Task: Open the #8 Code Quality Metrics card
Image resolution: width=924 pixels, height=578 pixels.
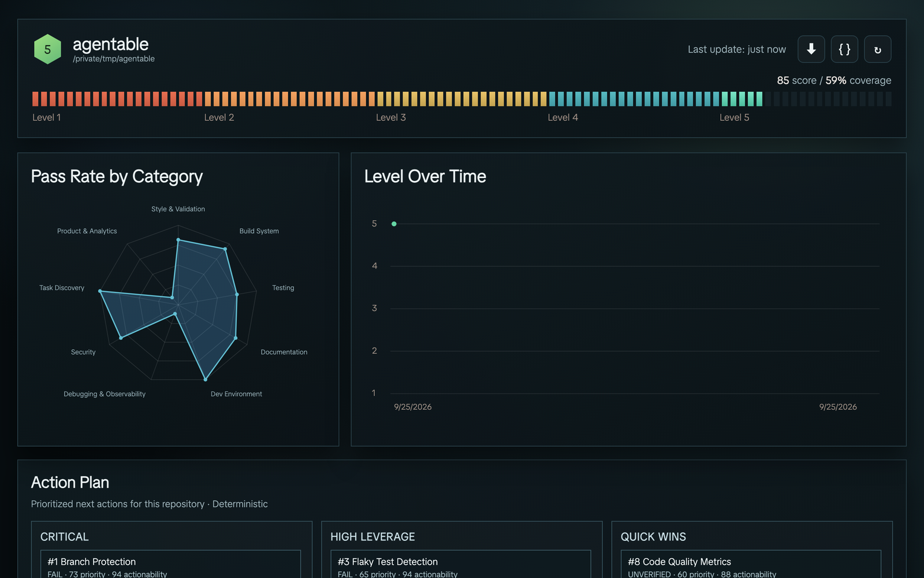Action: coord(751,564)
